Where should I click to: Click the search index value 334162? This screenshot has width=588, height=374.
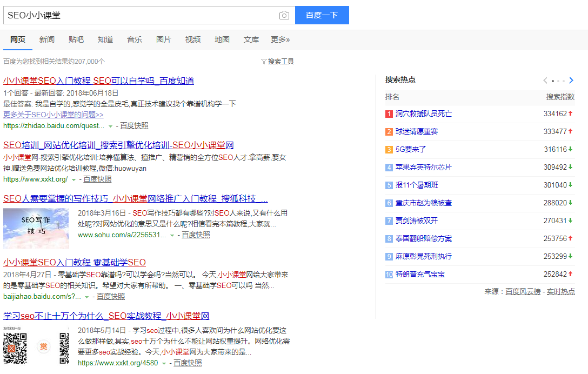555,113
